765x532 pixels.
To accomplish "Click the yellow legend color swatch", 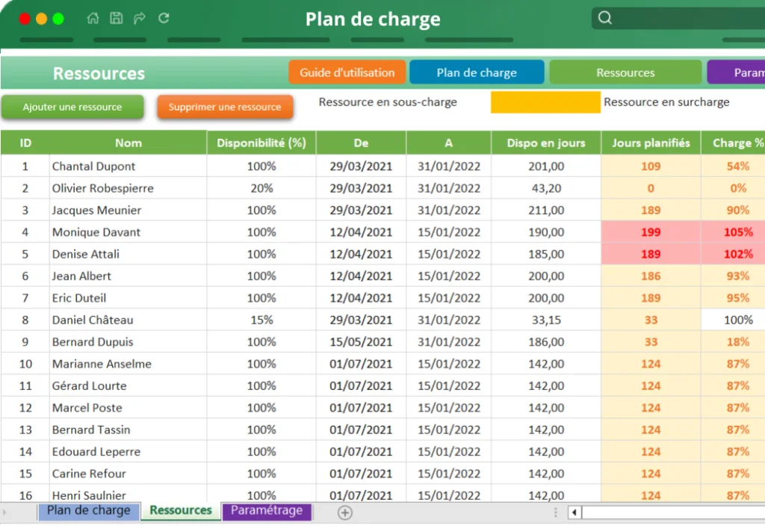I will coord(545,102).
